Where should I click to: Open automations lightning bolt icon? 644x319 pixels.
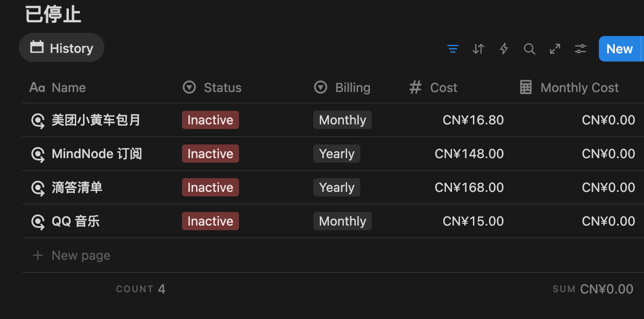tap(504, 49)
